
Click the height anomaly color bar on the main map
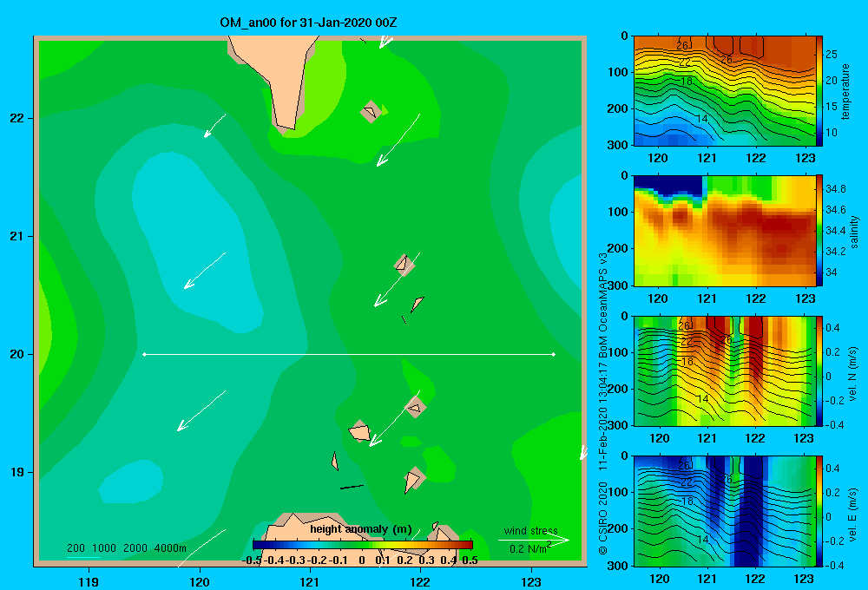click(363, 545)
